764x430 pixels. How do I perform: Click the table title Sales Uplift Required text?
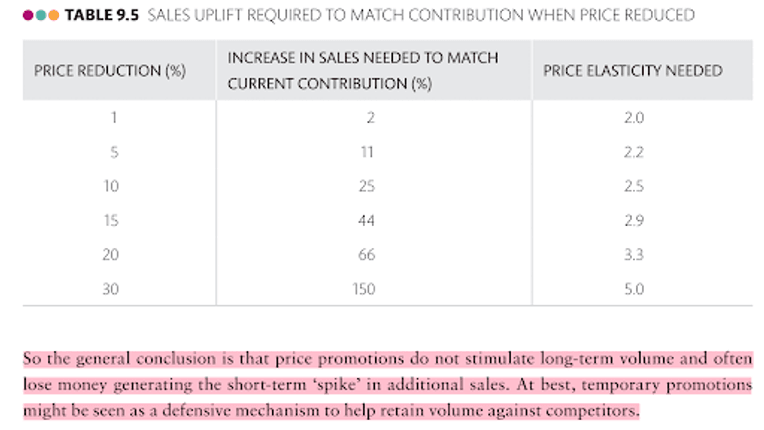click(421, 16)
